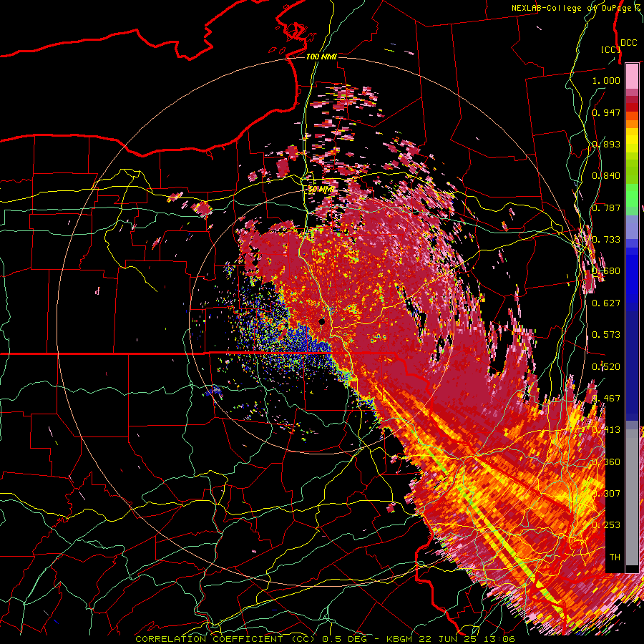Pick the light pink swatch atop the color bar

632,76
